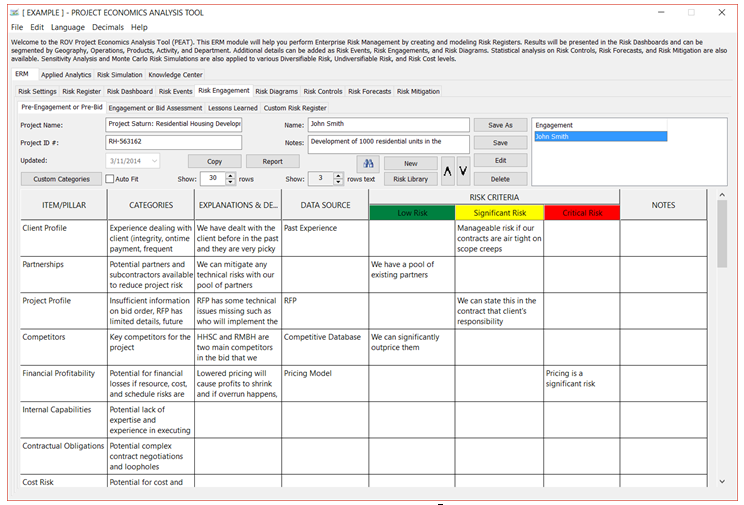This screenshot has height=505, width=744.
Task: Click the Contractual Obligations row label
Action: pos(63,446)
